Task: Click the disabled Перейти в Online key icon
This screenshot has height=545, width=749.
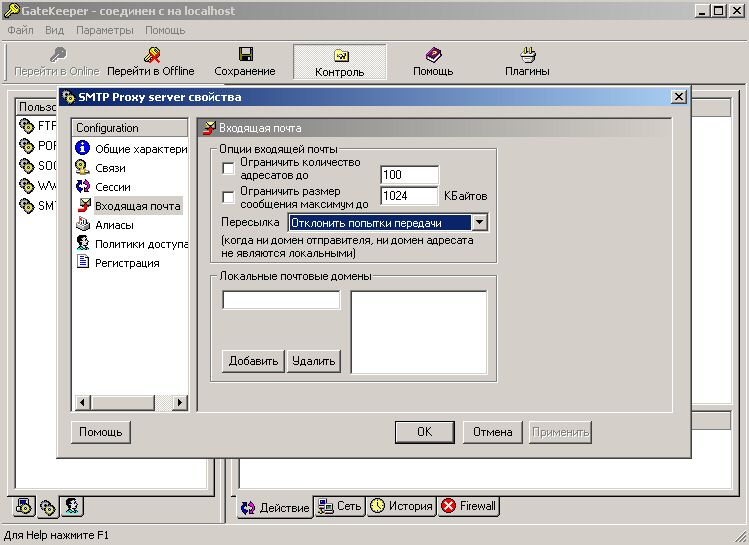Action: (x=58, y=55)
